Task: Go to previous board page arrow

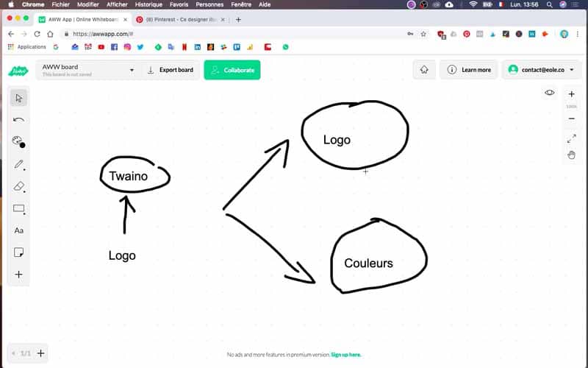Action: 13,353
